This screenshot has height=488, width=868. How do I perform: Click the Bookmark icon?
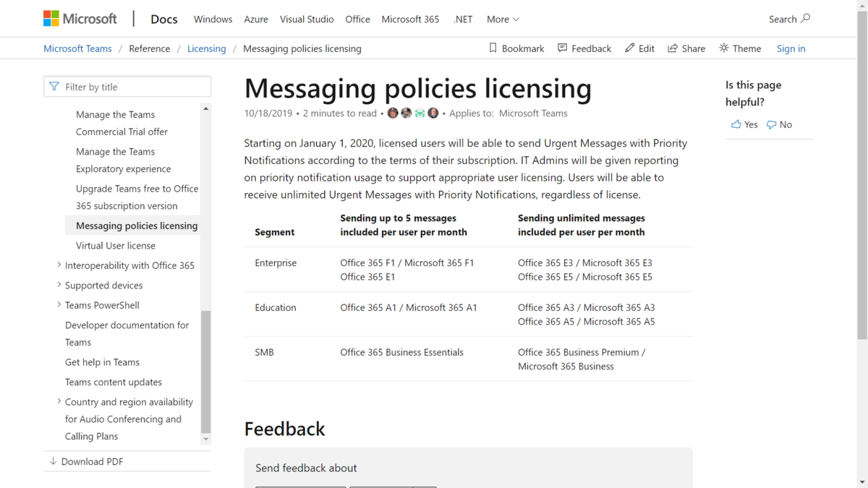pos(493,48)
